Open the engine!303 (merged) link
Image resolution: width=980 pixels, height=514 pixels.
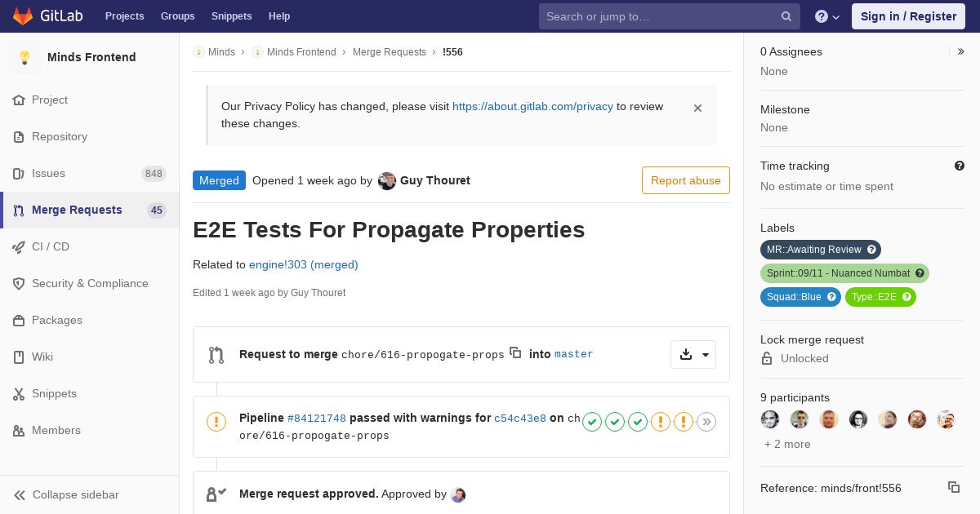pyautogui.click(x=304, y=264)
